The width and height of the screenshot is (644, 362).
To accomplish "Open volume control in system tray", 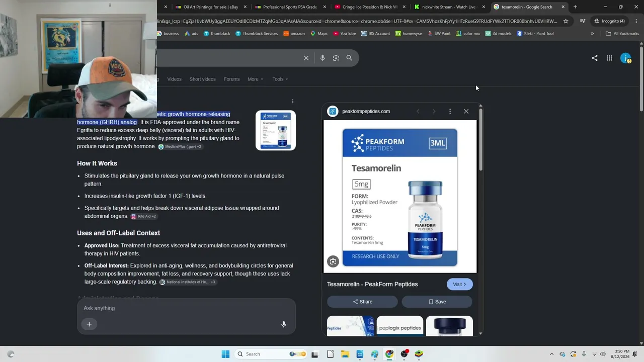I will (x=603, y=354).
